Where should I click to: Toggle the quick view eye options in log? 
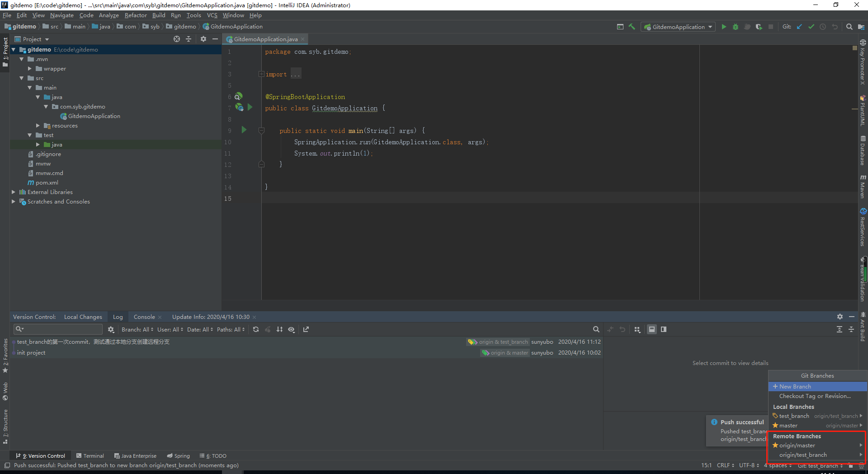pyautogui.click(x=292, y=329)
